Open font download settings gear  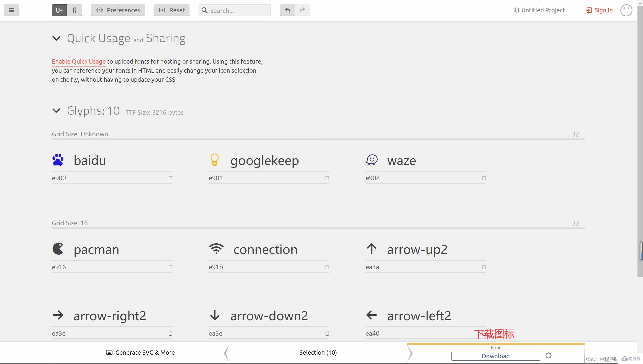[548, 355]
